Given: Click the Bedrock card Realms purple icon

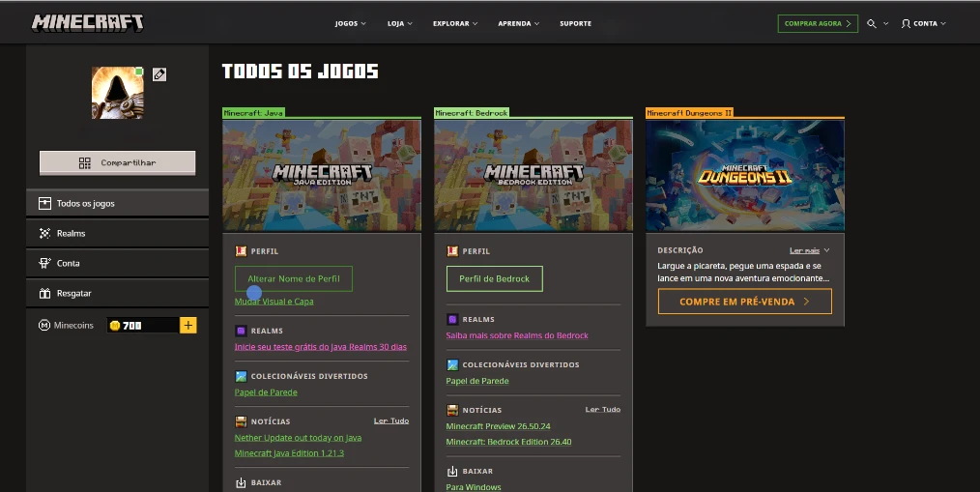Looking at the screenshot, I should (x=452, y=319).
